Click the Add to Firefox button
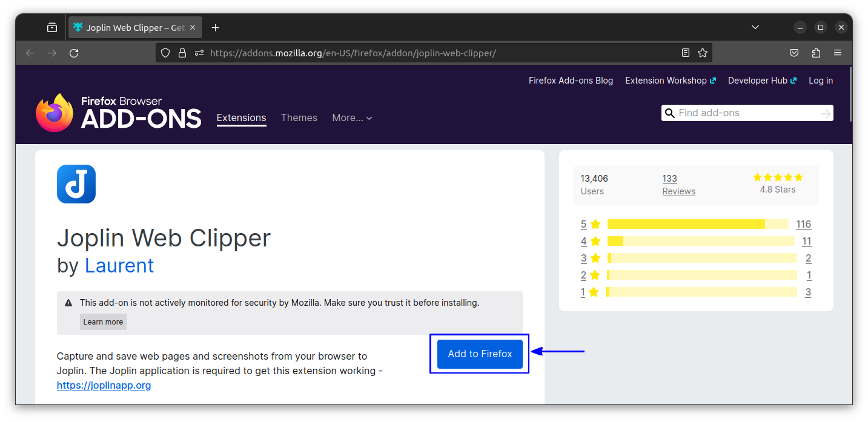The width and height of the screenshot is (868, 422). coord(480,354)
